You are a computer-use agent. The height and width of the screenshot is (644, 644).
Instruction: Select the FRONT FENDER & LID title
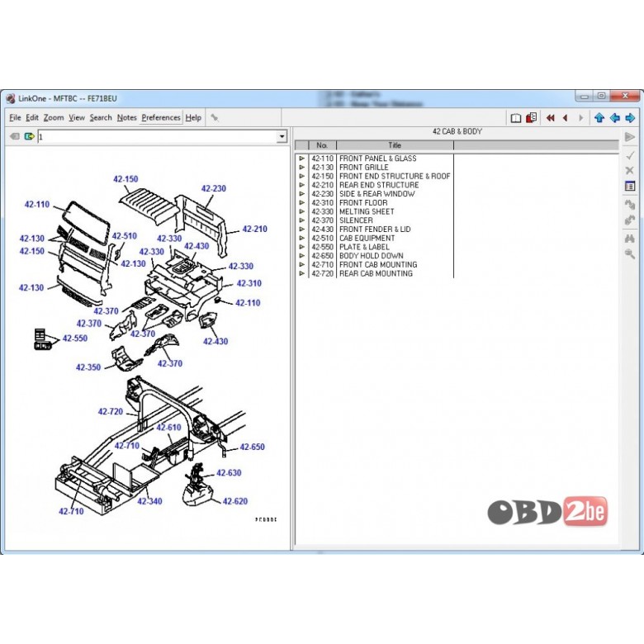375,230
